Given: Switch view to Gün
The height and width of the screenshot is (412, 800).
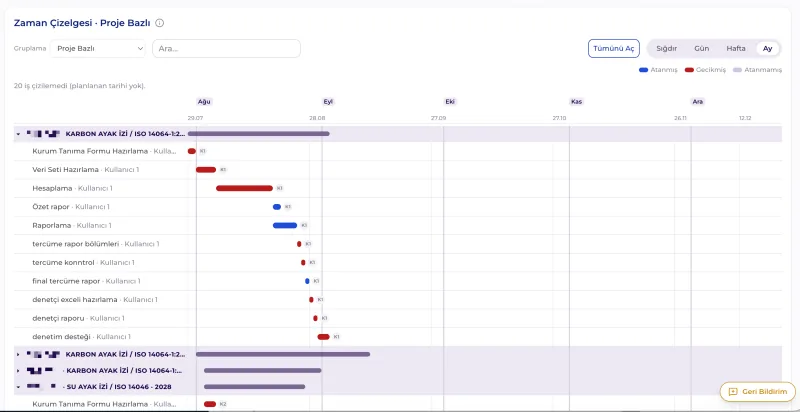Looking at the screenshot, I should point(702,48).
